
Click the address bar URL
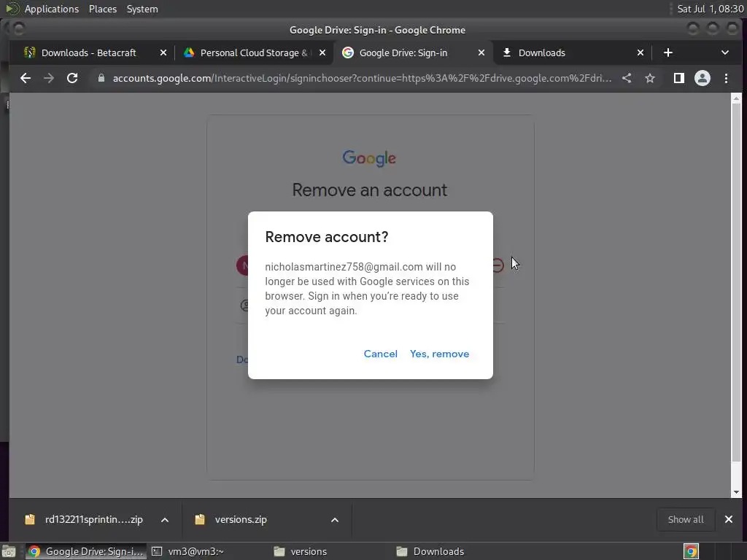pyautogui.click(x=362, y=78)
